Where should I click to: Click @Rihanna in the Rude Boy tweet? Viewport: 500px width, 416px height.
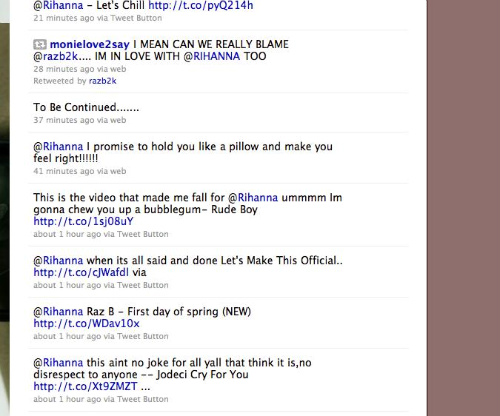click(x=253, y=198)
